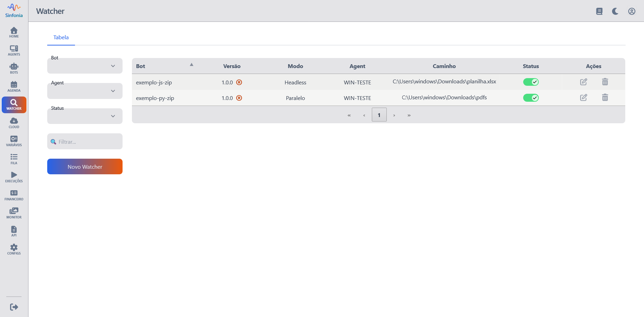Viewport: 644px width, 317px height.
Task: Open the user profile icon
Action: tap(632, 11)
